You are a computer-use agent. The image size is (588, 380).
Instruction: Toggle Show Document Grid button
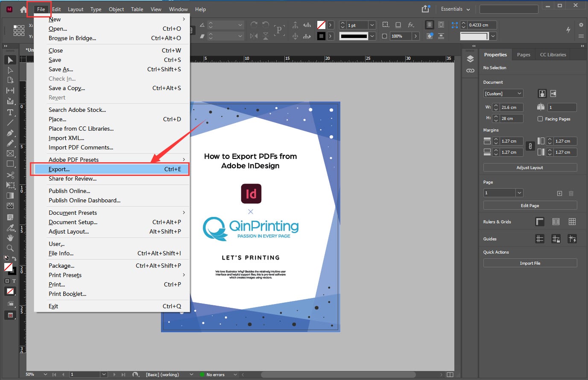click(x=572, y=222)
